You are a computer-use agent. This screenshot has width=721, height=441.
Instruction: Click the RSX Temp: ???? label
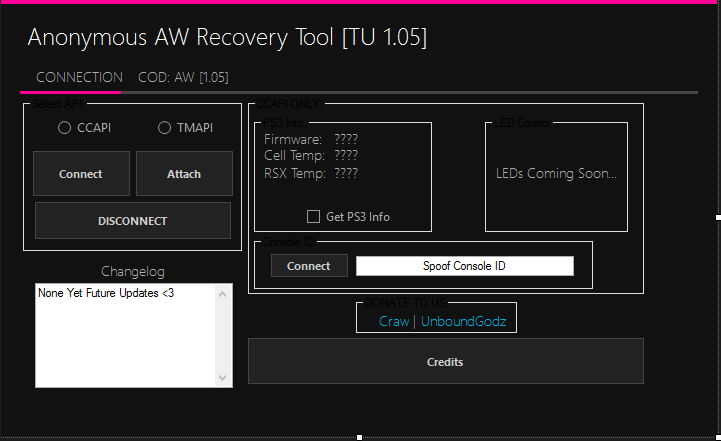[311, 173]
